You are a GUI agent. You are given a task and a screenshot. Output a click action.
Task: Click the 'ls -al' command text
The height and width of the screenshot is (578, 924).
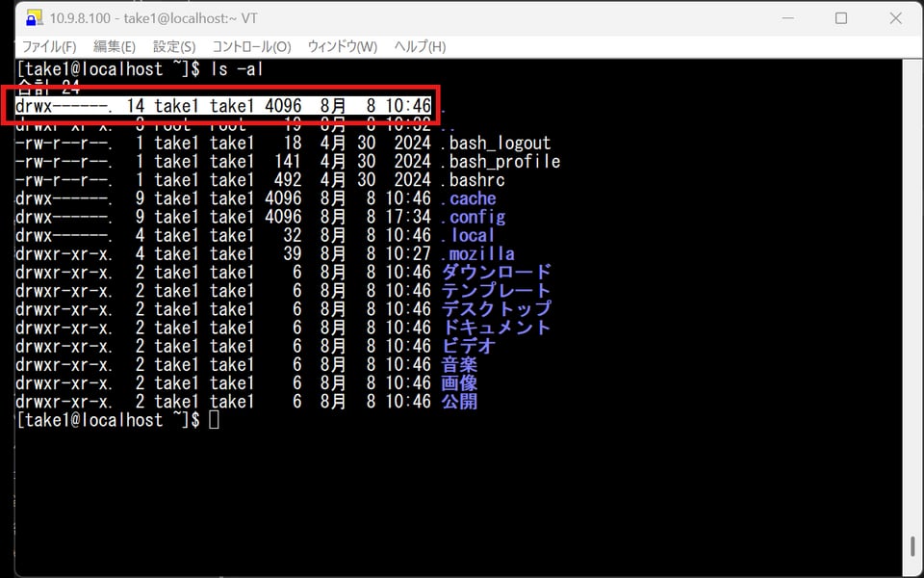pos(237,69)
